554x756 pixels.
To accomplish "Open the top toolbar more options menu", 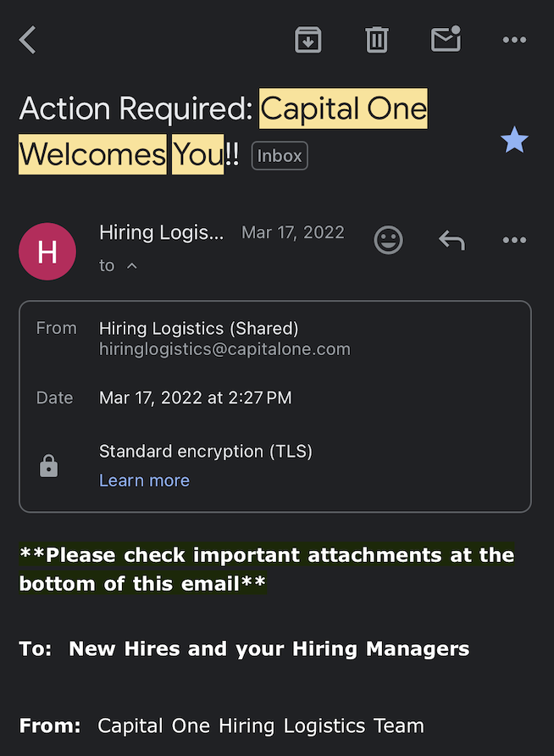I will [514, 40].
